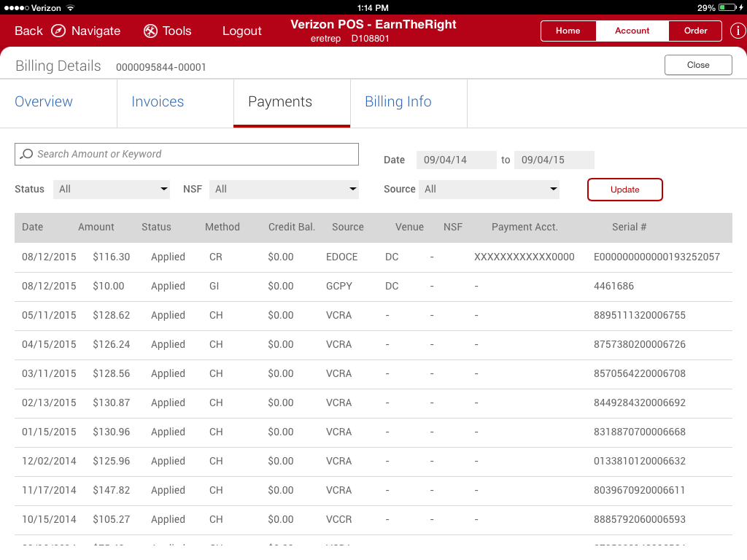Image resolution: width=747 pixels, height=560 pixels.
Task: Edit the start date 09/04/14
Action: 457,160
